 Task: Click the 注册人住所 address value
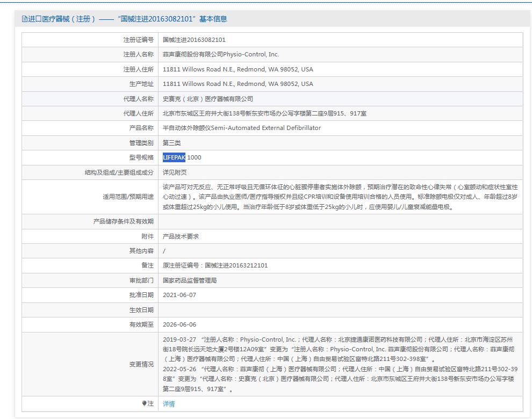click(238, 69)
